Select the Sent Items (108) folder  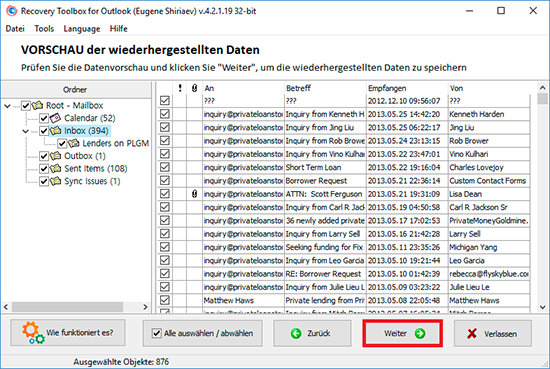[95, 169]
